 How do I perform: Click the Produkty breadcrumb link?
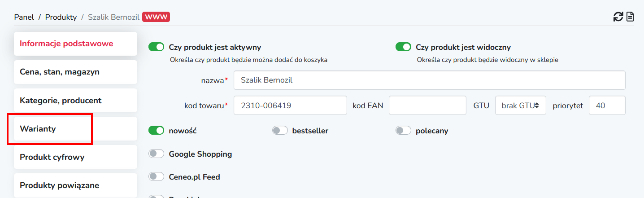(61, 17)
